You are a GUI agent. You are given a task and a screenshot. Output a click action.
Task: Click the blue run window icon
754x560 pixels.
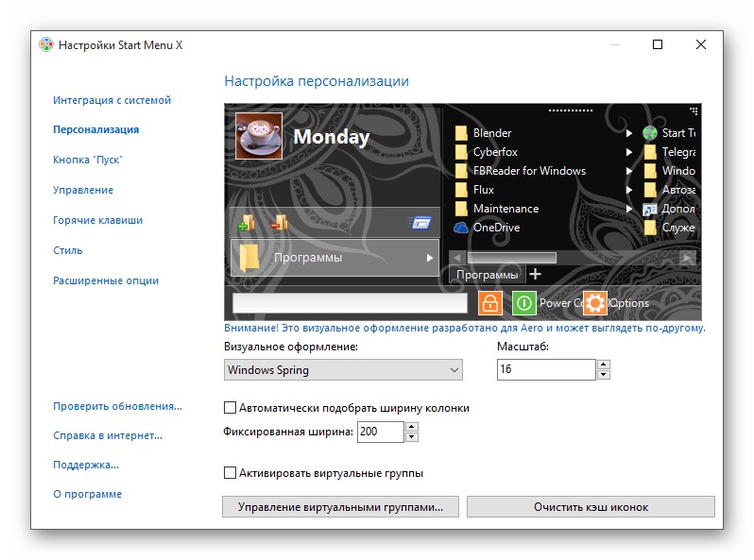(x=420, y=223)
